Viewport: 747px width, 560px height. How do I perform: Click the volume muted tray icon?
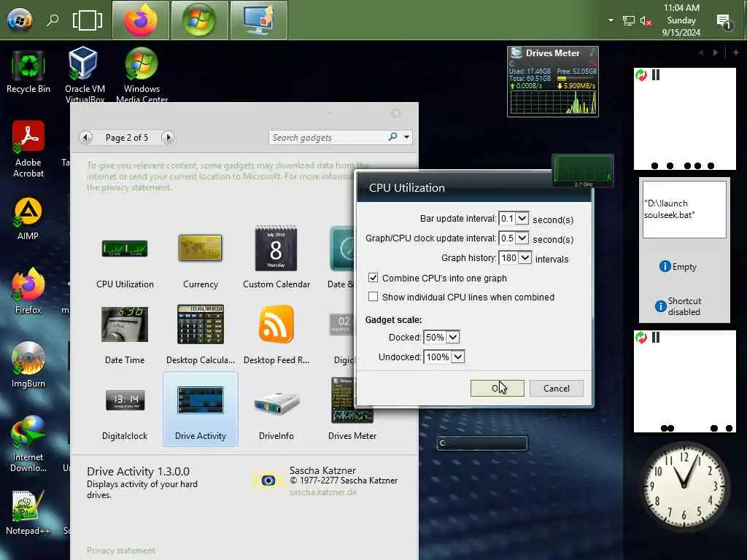tap(646, 20)
